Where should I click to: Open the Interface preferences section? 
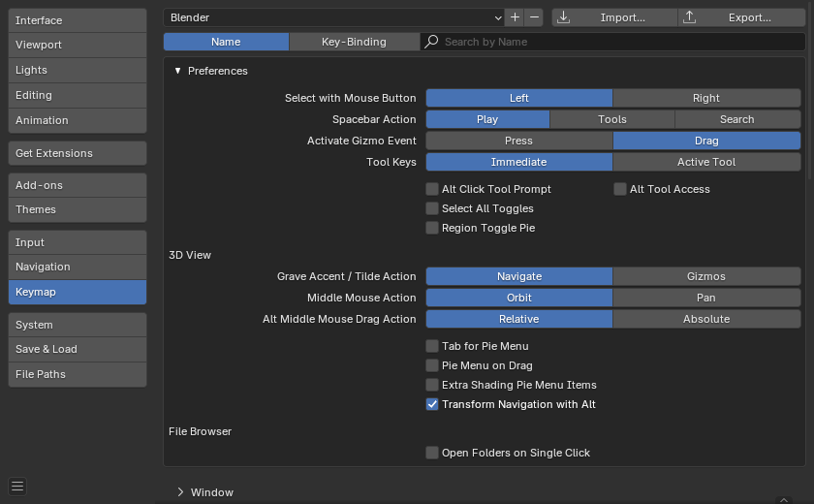click(78, 20)
